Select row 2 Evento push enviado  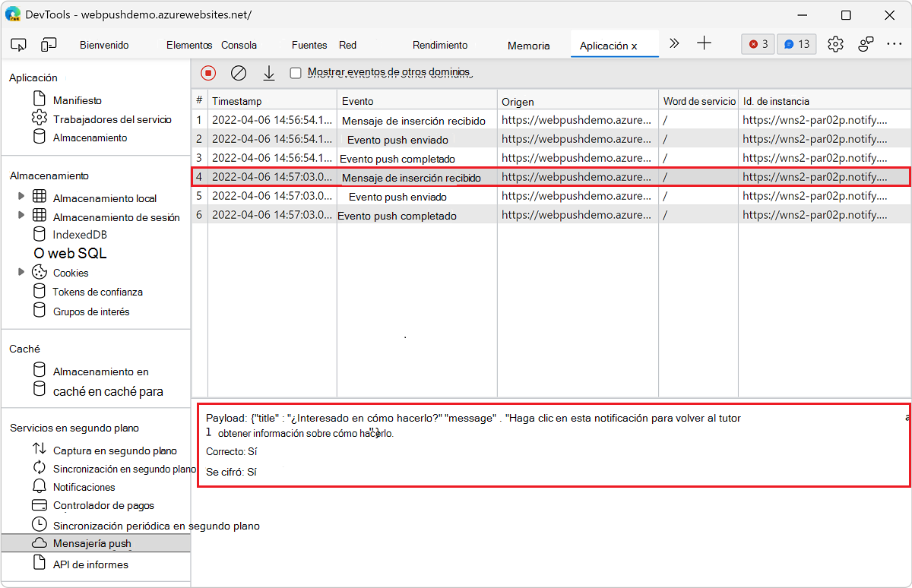click(551, 139)
